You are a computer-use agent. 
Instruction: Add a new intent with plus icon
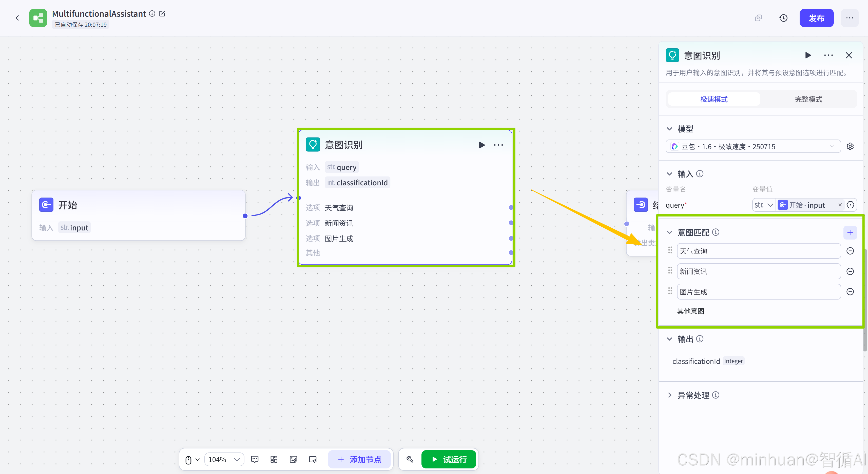pyautogui.click(x=850, y=232)
